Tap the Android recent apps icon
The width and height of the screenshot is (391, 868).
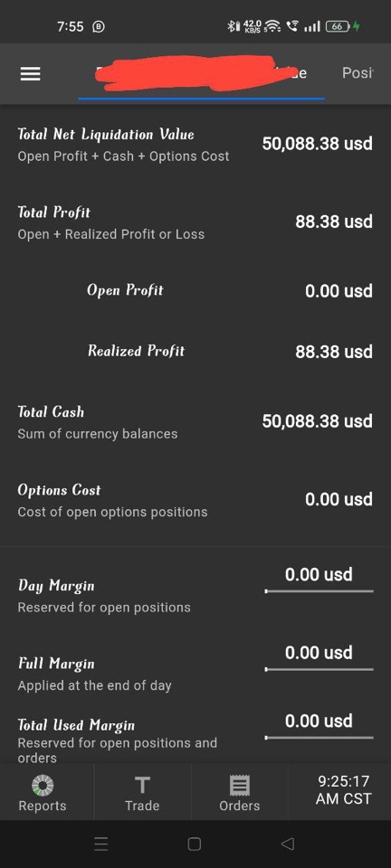click(x=100, y=844)
